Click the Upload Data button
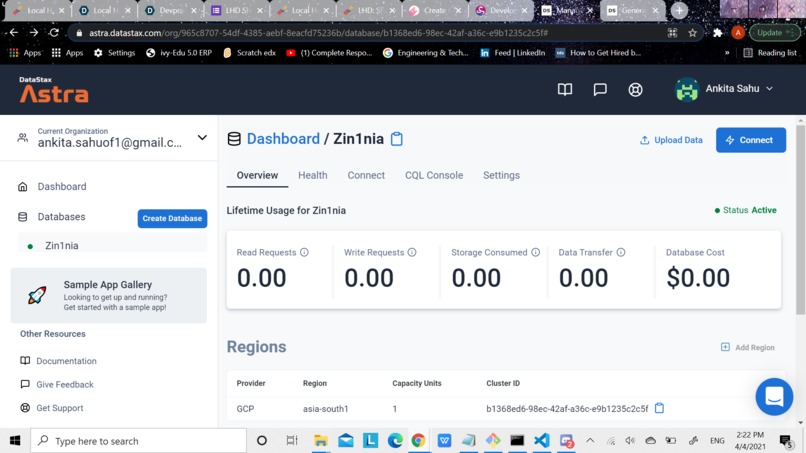This screenshot has width=806, height=453. pyautogui.click(x=671, y=140)
